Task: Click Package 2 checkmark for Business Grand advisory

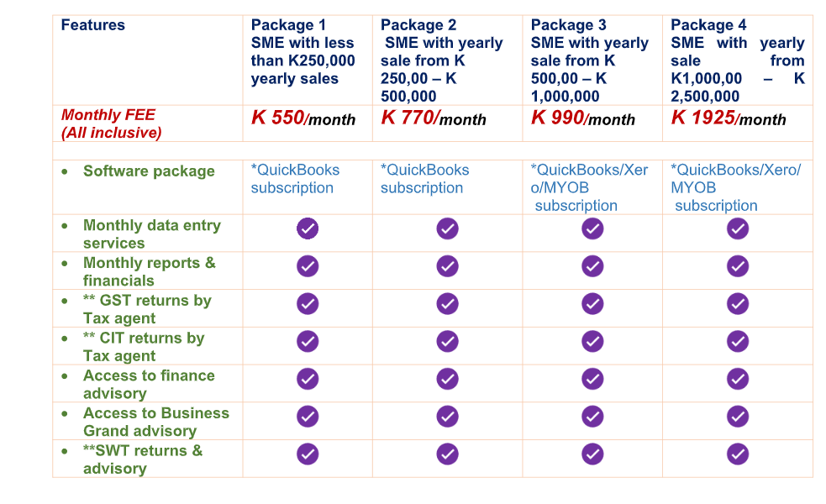Action: point(447,417)
